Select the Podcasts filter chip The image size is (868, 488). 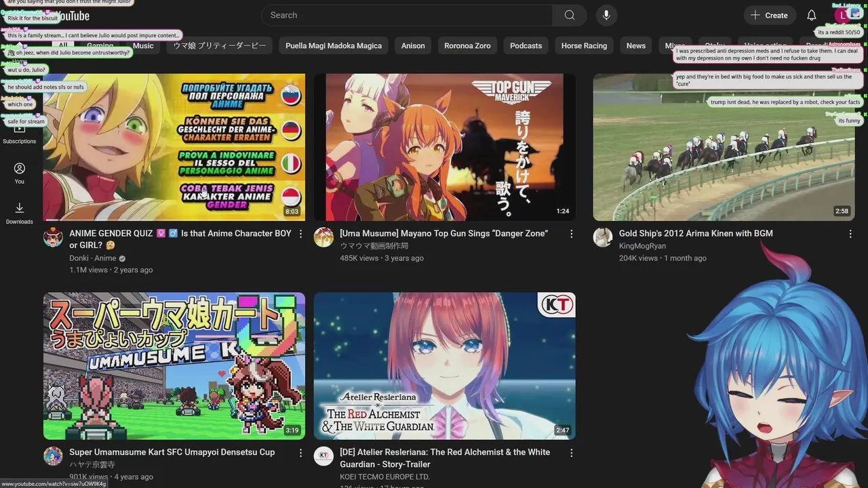click(x=526, y=45)
